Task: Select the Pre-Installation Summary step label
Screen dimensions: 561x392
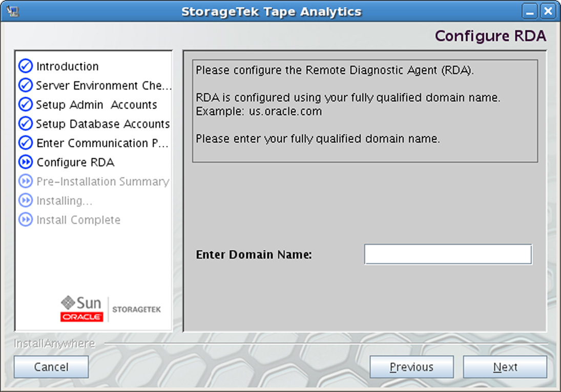Action: click(x=103, y=182)
